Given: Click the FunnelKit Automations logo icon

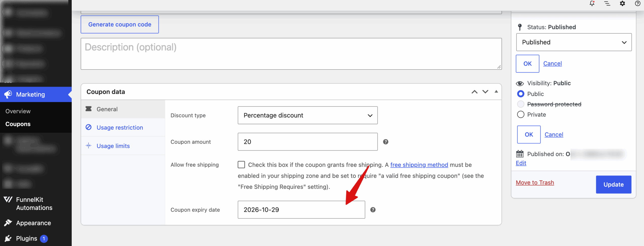Looking at the screenshot, I should click(x=8, y=200).
